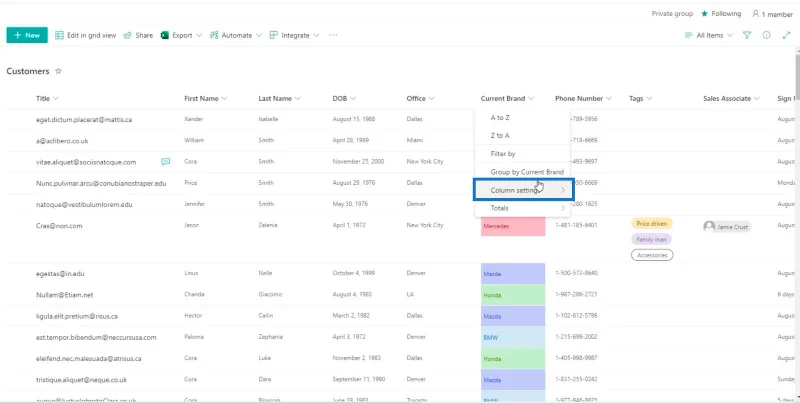Select Z to A sort option
Screen dimensions: 800x403
click(x=522, y=136)
